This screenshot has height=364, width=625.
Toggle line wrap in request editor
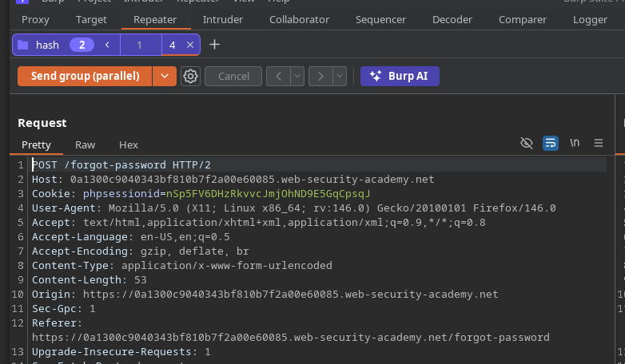pyautogui.click(x=550, y=143)
